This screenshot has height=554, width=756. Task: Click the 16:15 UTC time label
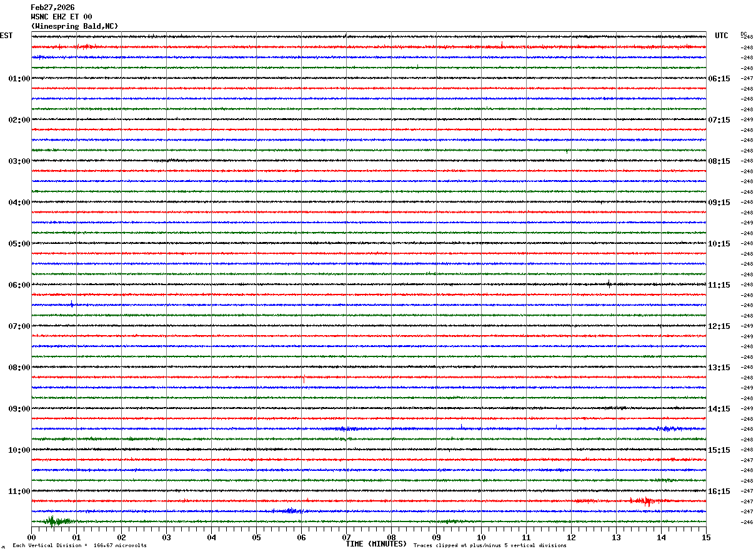(x=719, y=491)
